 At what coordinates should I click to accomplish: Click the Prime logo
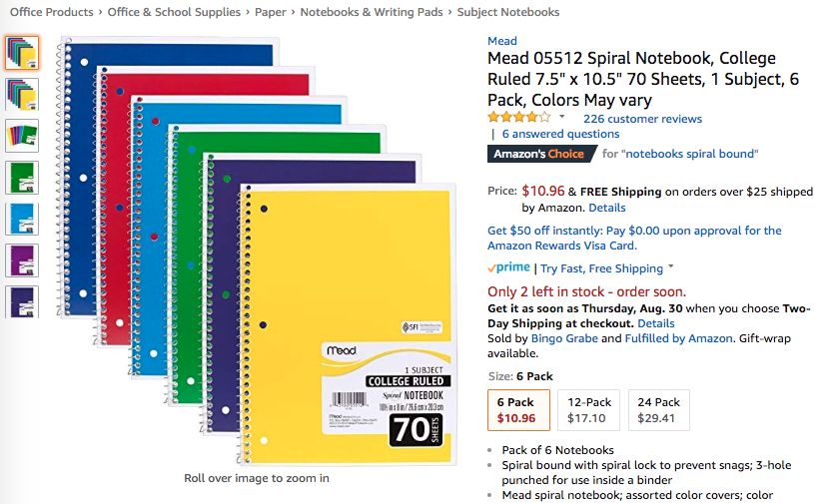tap(509, 267)
